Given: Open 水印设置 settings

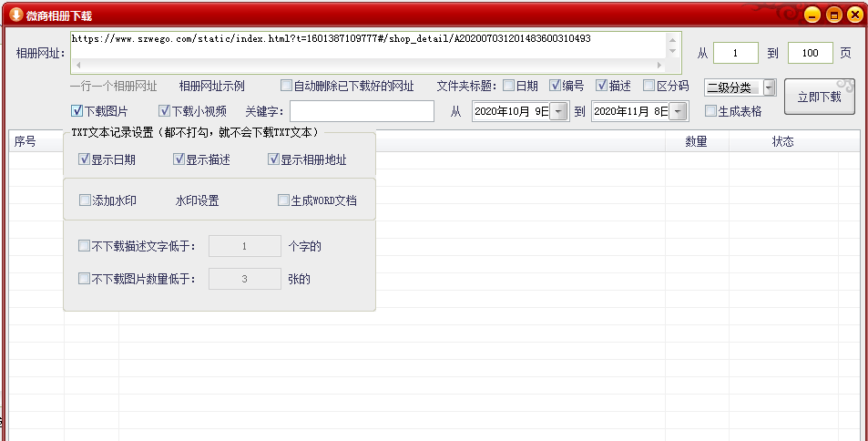Looking at the screenshot, I should point(197,200).
